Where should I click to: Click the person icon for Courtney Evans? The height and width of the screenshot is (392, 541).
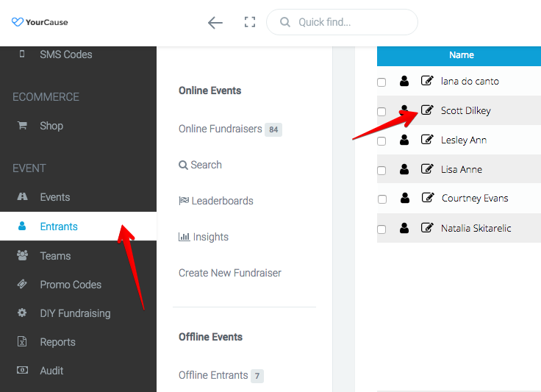coord(404,199)
